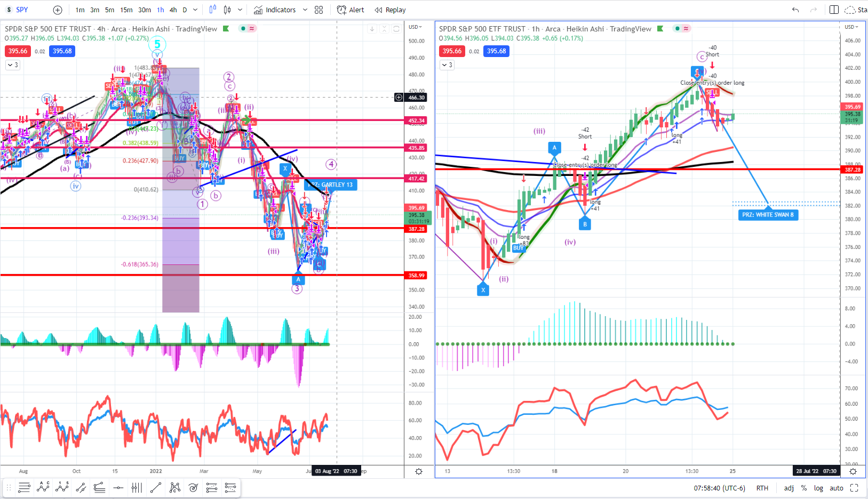Image resolution: width=868 pixels, height=499 pixels.
Task: Grab the drawing toolbar drag handle
Action: pyautogui.click(x=9, y=487)
